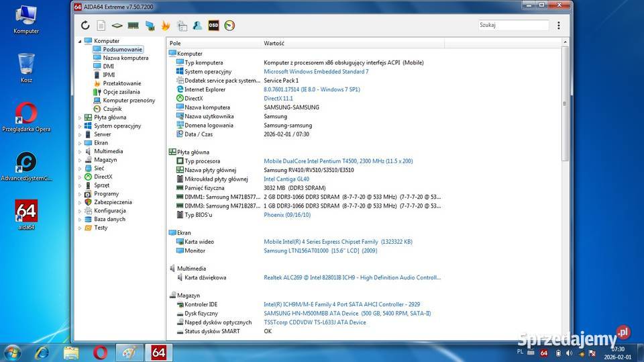Open Przeglądarka Opera desktop shortcut
The image size is (644, 362).
tap(26, 118)
